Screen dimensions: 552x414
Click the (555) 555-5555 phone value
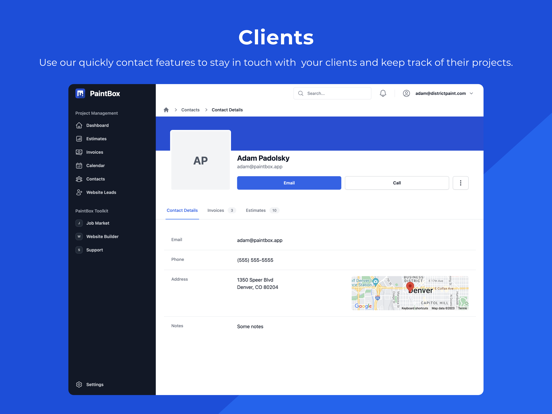[255, 260]
